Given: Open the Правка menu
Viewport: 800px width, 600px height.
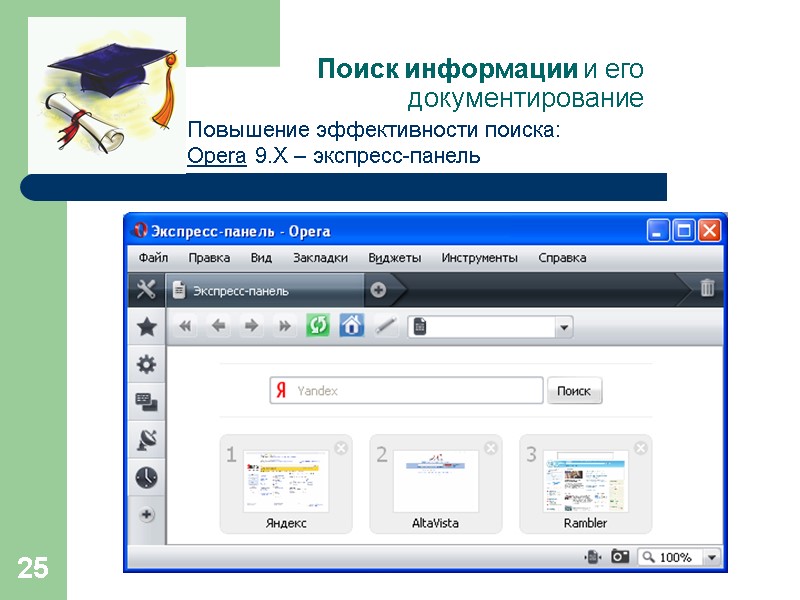Looking at the screenshot, I should pos(209,258).
